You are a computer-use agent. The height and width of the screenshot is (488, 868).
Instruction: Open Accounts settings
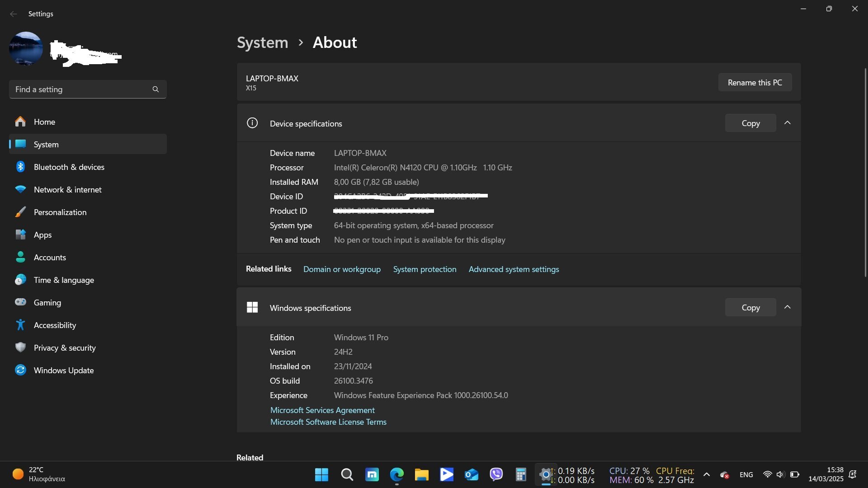(88, 258)
